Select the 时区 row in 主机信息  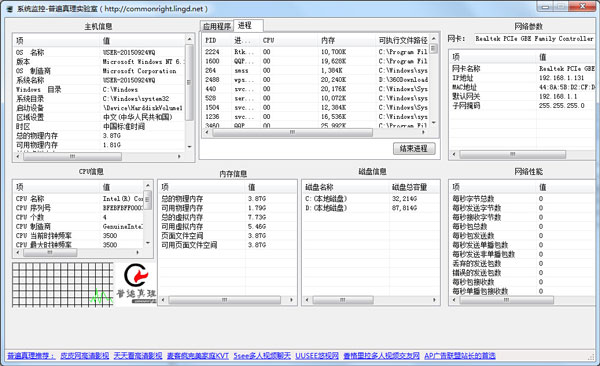coord(99,126)
